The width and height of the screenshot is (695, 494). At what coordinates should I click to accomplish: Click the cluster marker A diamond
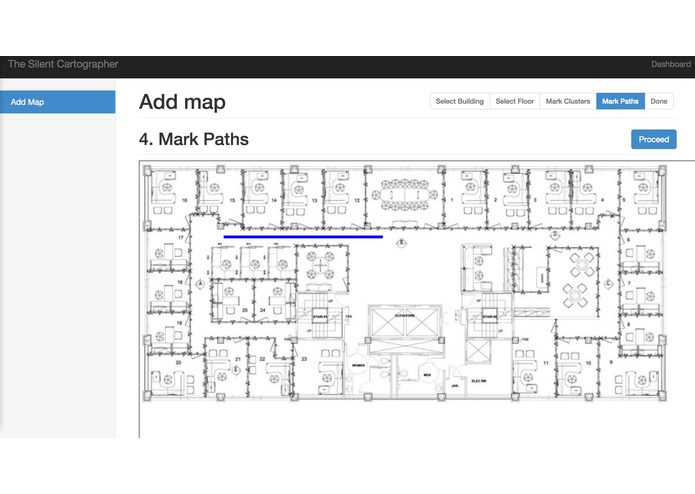pyautogui.click(x=200, y=284)
